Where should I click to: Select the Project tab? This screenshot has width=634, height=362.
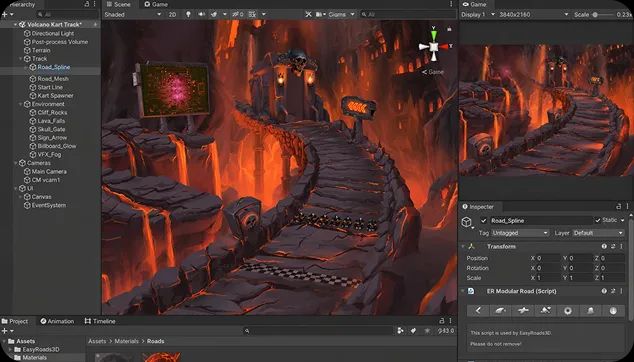pos(15,321)
